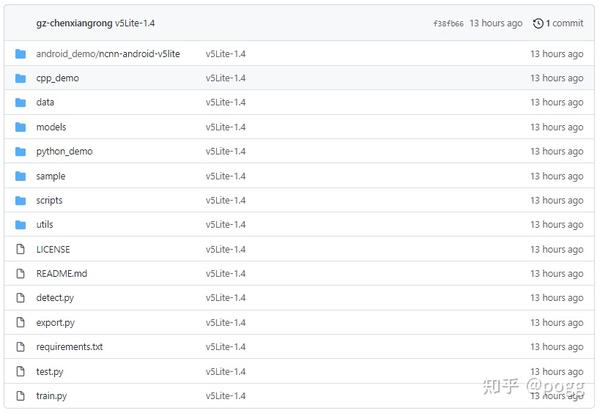Click the models folder icon
The image size is (600, 413).
tap(20, 127)
